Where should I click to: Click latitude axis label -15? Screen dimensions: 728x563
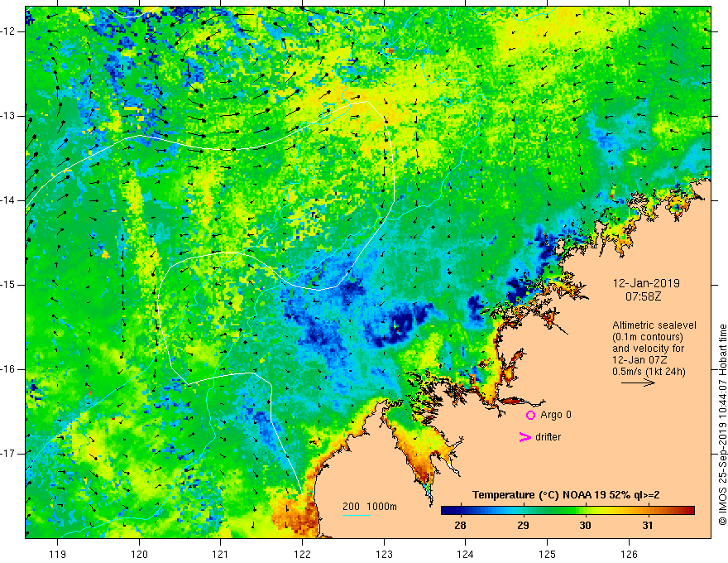tap(9, 285)
